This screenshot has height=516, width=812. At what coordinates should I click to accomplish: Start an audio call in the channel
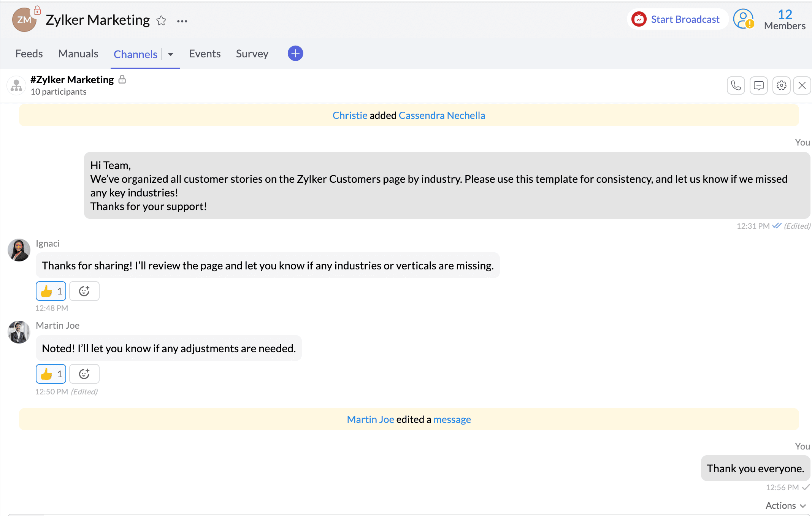tap(736, 85)
